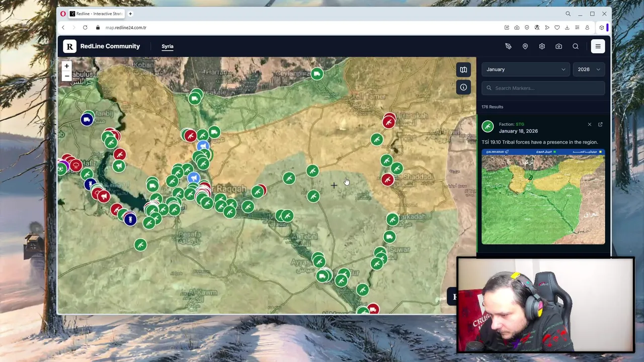Open marker card in external link
Viewport: 644px width, 362px height.
pos(600,124)
